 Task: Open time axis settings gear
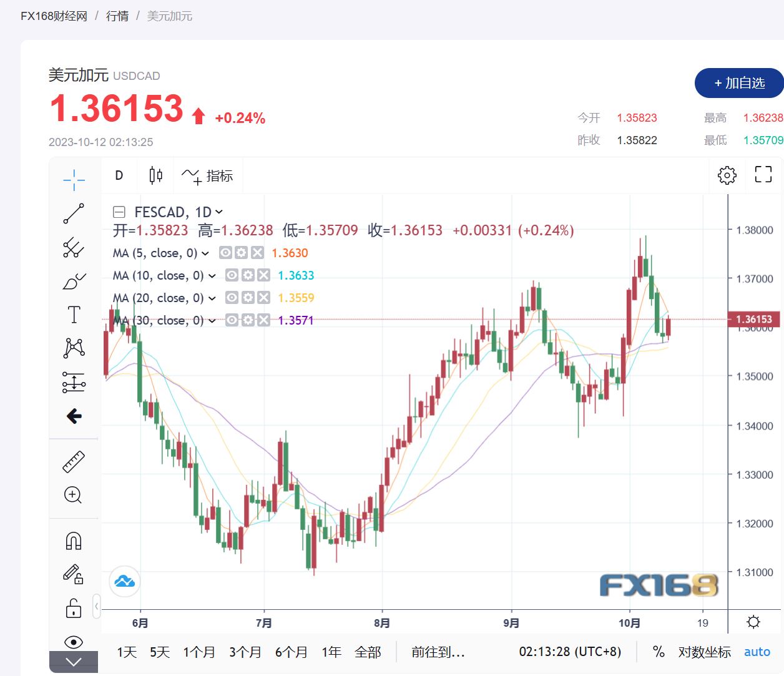click(753, 622)
